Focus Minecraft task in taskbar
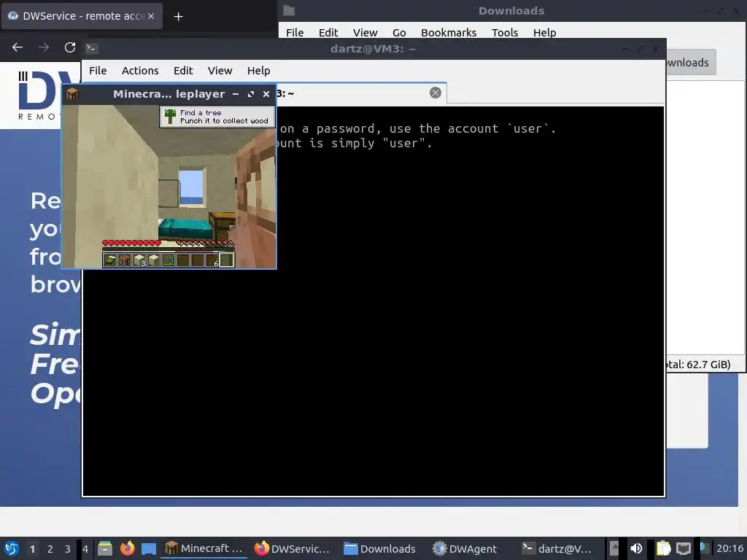This screenshot has height=560, width=747. coord(204,548)
